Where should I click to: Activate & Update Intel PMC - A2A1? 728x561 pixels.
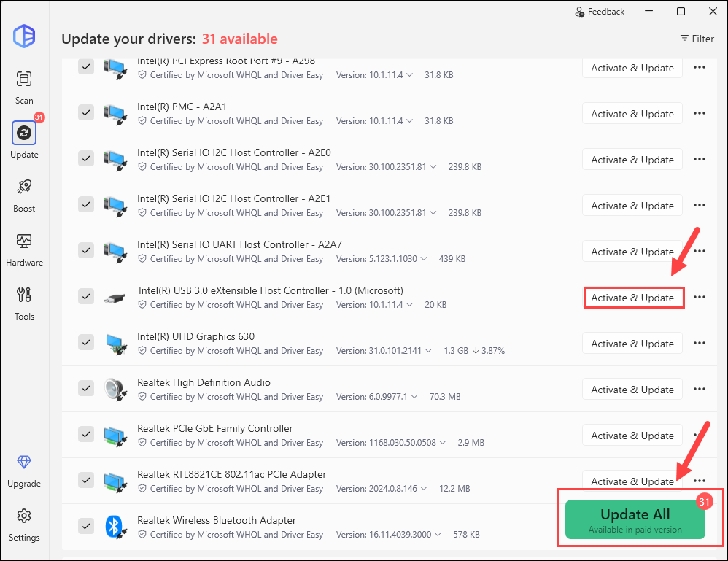[632, 114]
